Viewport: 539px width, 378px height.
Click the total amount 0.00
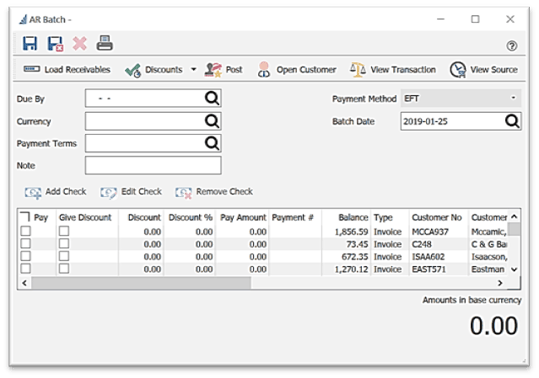(x=494, y=325)
